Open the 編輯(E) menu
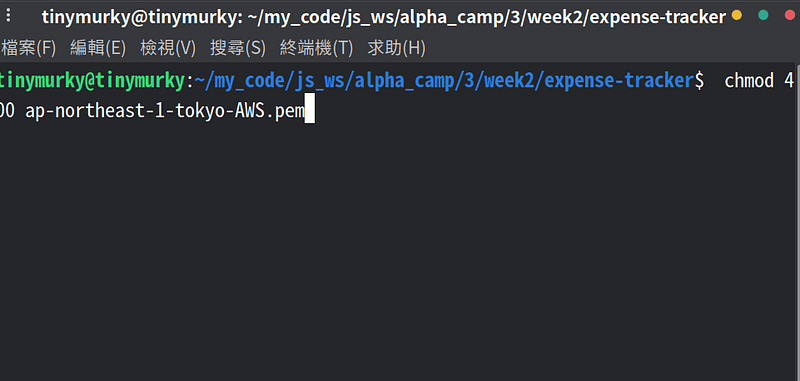This screenshot has height=381, width=800. pyautogui.click(x=98, y=48)
